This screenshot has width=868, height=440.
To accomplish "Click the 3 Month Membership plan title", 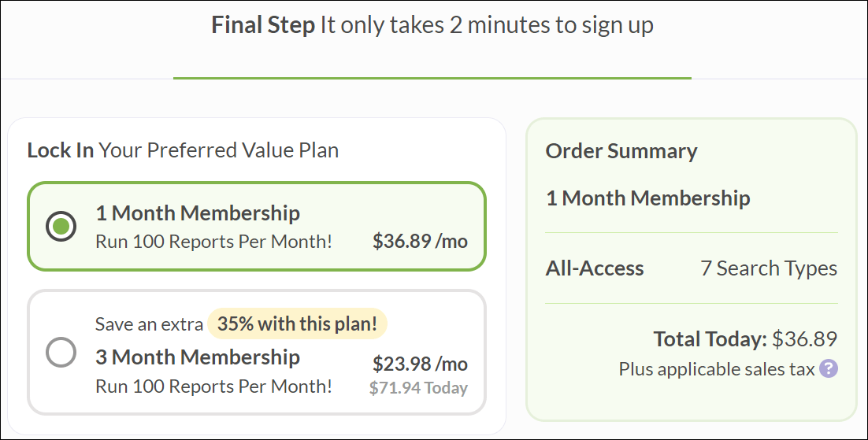I will [198, 357].
